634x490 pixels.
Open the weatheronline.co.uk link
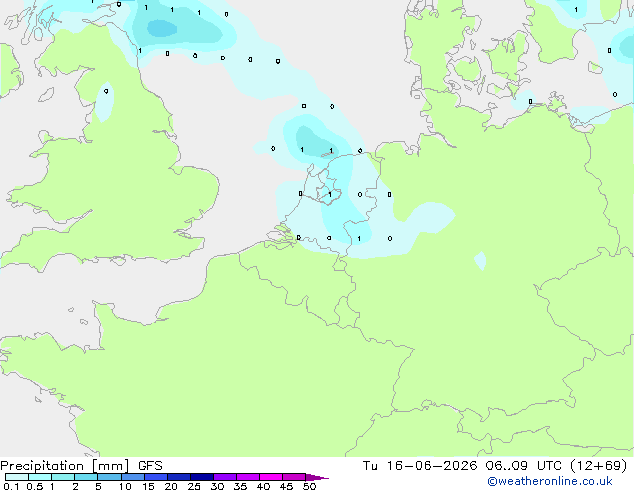click(550, 481)
